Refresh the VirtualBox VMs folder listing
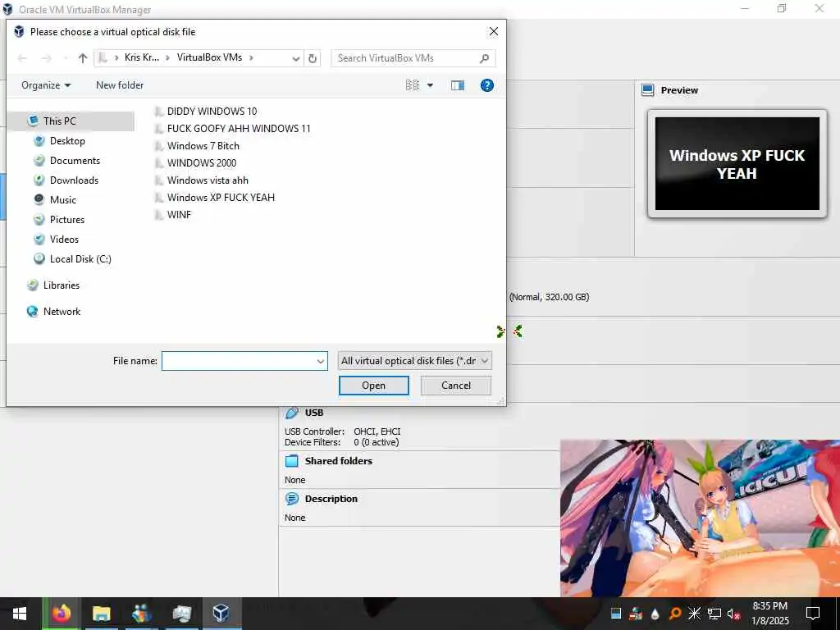 [x=313, y=58]
